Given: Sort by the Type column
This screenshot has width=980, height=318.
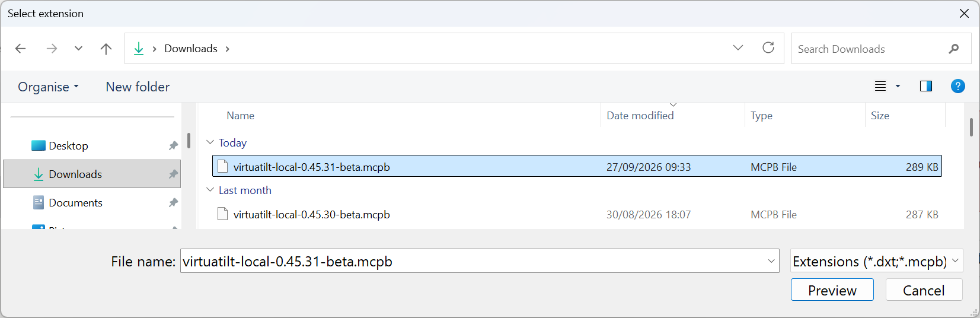Looking at the screenshot, I should coord(761,116).
